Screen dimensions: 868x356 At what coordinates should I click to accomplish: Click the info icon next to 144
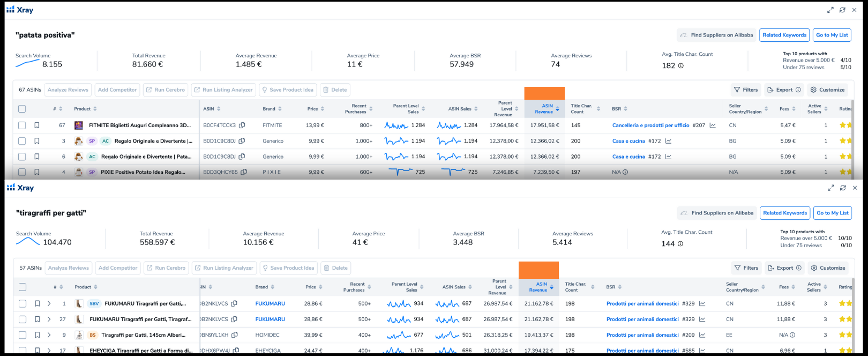tap(680, 244)
